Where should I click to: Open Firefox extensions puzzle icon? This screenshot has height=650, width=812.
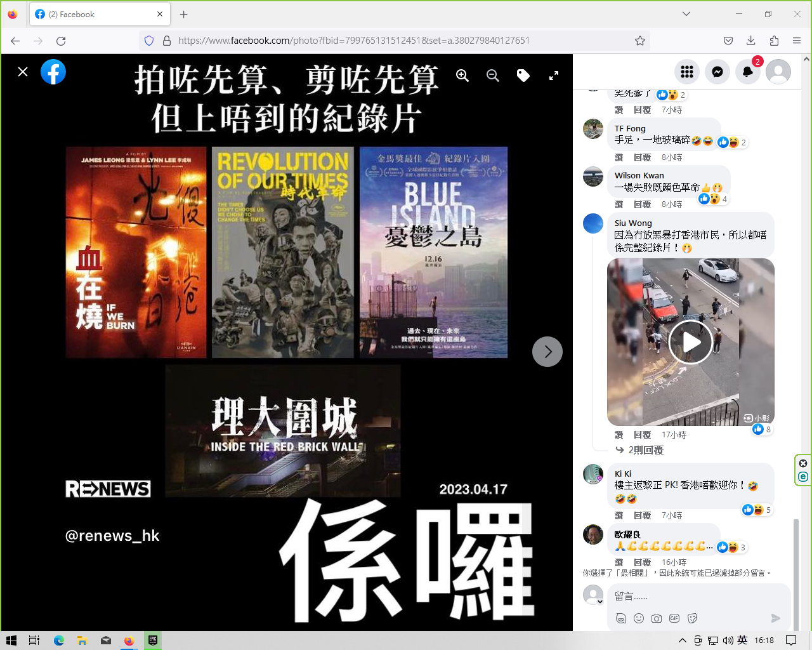click(774, 41)
